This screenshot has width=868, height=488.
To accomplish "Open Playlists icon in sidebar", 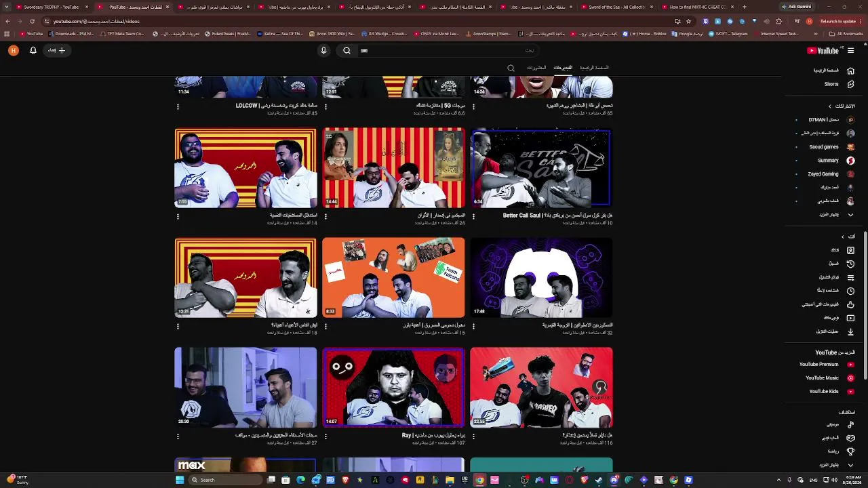I will 850,277.
